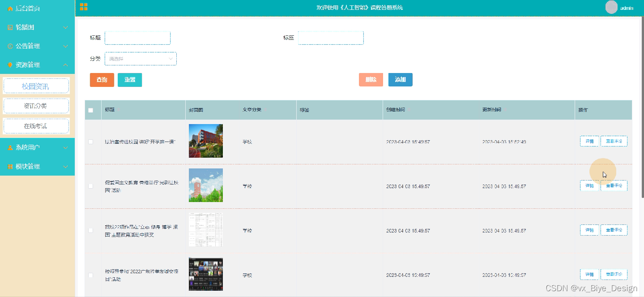Tick checkbox for the document-table thumbnail row
Viewport: 644px width, 297px height.
pos(91,230)
